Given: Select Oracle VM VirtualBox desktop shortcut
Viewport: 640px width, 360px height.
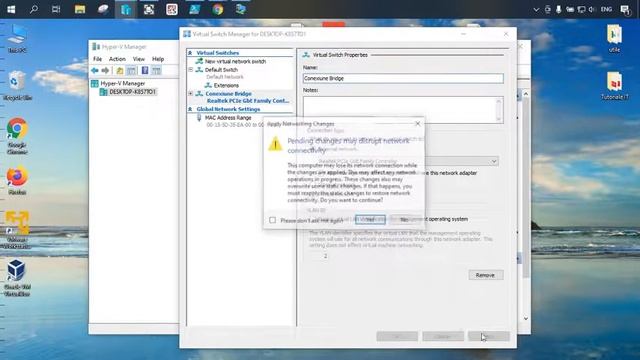Looking at the screenshot, I should 17,278.
